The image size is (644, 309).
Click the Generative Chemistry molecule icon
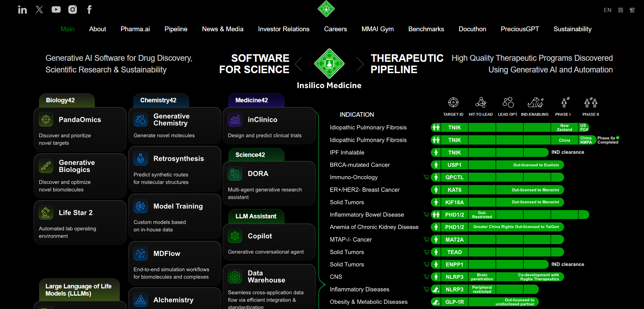pyautogui.click(x=141, y=119)
